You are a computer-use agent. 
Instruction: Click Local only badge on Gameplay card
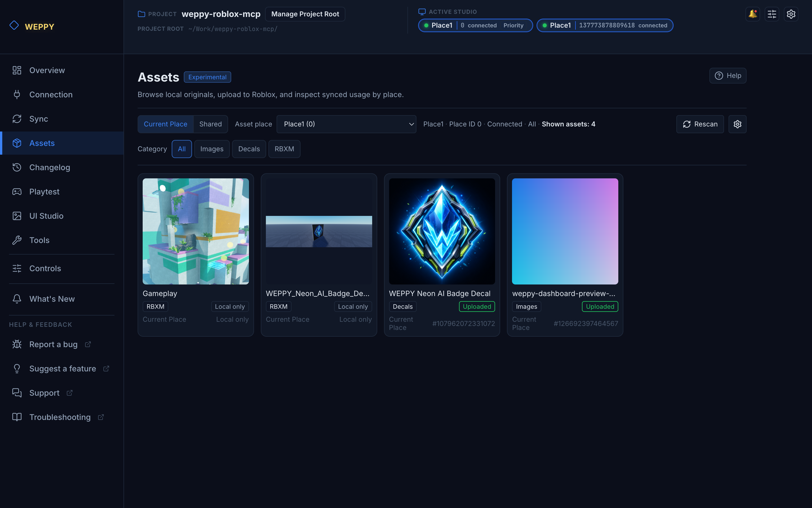230,306
